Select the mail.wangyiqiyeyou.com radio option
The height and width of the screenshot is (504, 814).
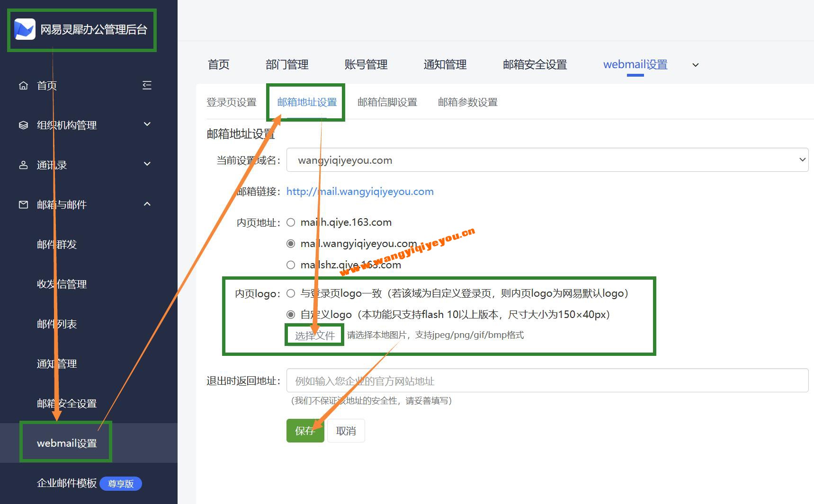[291, 244]
